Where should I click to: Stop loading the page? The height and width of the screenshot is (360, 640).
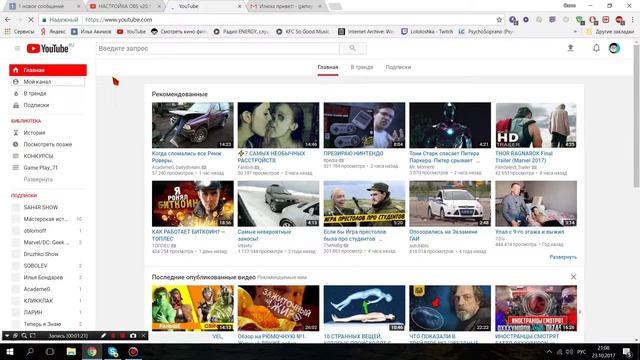pos(31,20)
